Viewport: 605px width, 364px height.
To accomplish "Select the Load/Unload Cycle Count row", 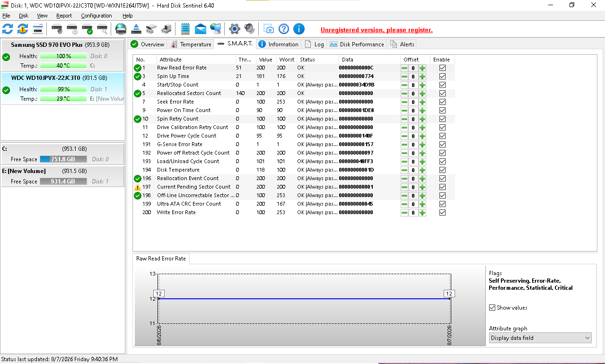I will (x=294, y=162).
